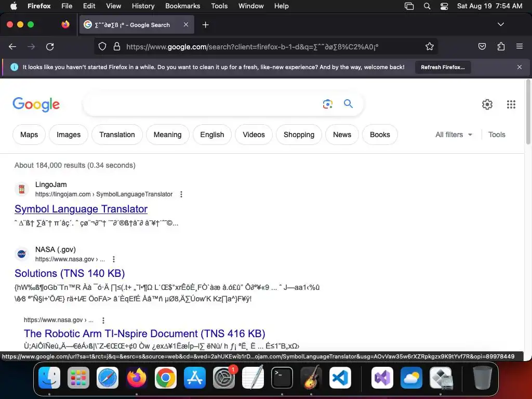Viewport: 532px width, 399px height.
Task: Filter results by News
Action: [x=342, y=135]
